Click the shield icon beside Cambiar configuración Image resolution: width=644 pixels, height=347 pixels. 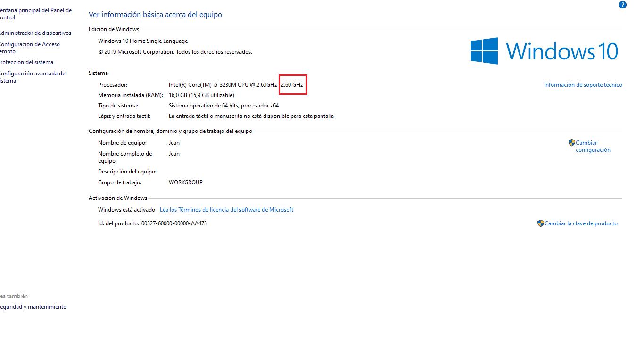(572, 142)
